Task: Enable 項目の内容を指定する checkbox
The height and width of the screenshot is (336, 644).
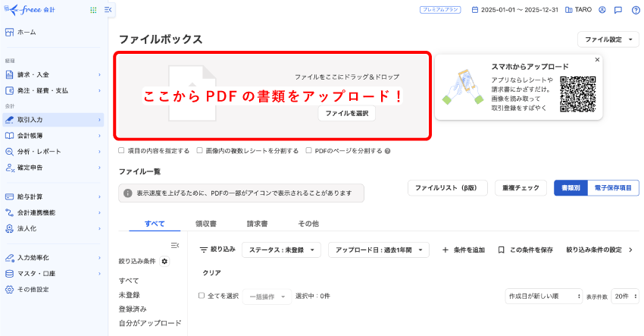Action: pyautogui.click(x=122, y=151)
